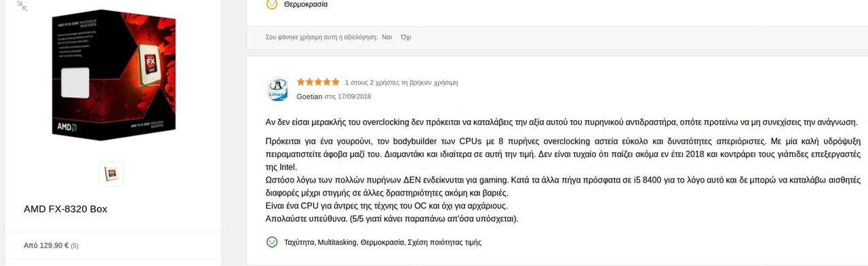
Task: Click the Θερμοκρασία label at the top
Action: coord(306,4)
